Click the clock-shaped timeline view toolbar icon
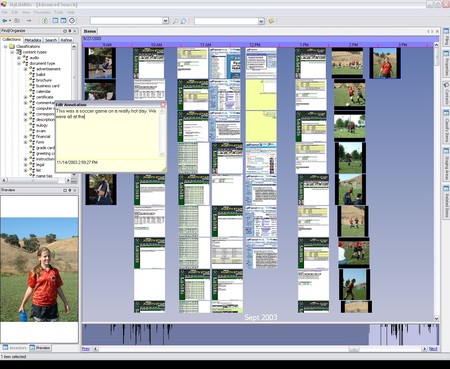Screen dimensions: 450x369 click(x=72, y=21)
